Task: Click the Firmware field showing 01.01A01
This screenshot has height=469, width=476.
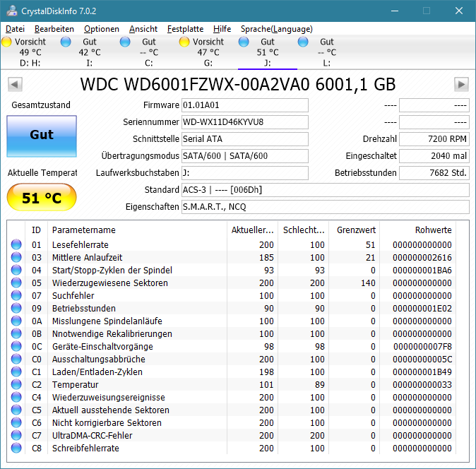Action: click(x=245, y=105)
